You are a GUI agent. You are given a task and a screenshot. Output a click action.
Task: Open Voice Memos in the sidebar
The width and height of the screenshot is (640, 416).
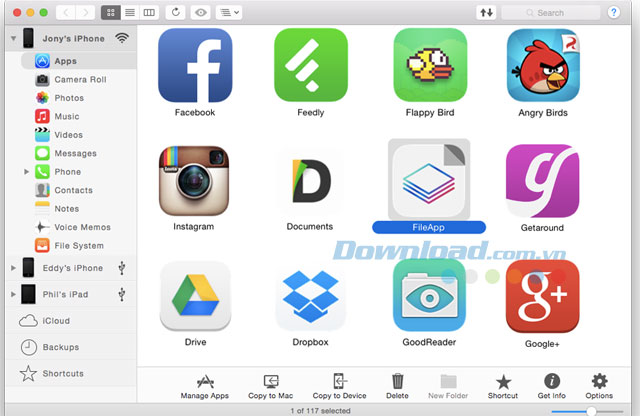click(78, 227)
